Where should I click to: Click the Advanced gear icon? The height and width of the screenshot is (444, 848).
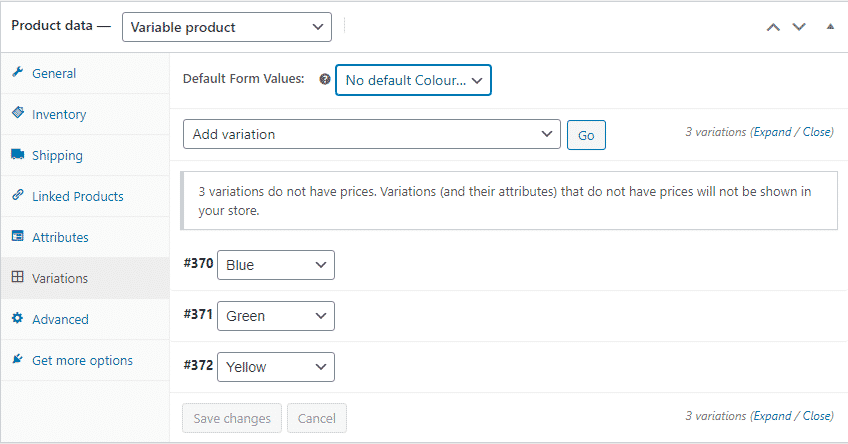pos(18,318)
